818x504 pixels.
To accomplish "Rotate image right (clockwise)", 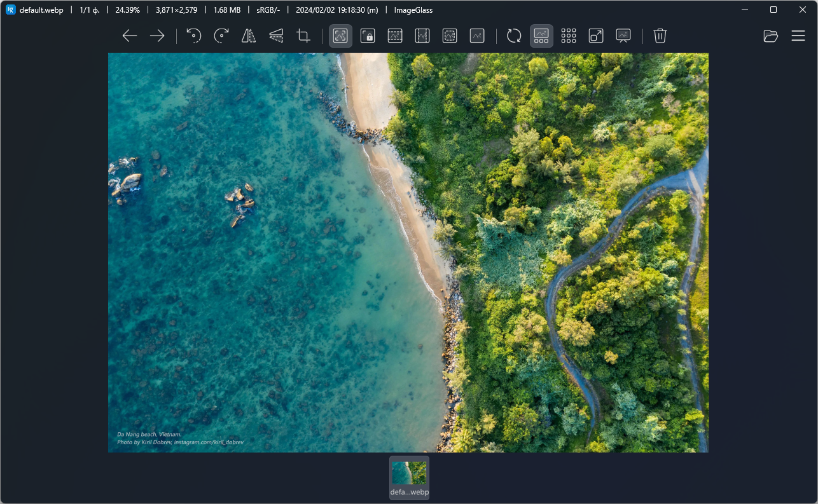I will [221, 36].
